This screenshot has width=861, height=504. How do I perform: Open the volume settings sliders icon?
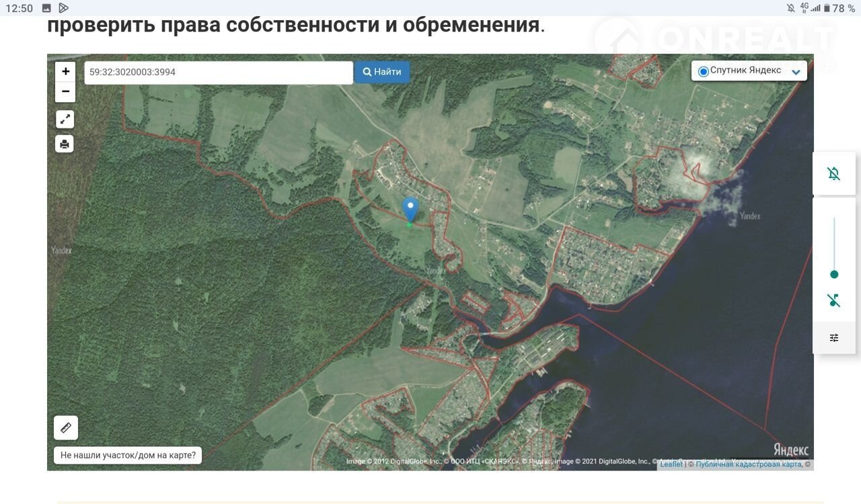(x=834, y=338)
